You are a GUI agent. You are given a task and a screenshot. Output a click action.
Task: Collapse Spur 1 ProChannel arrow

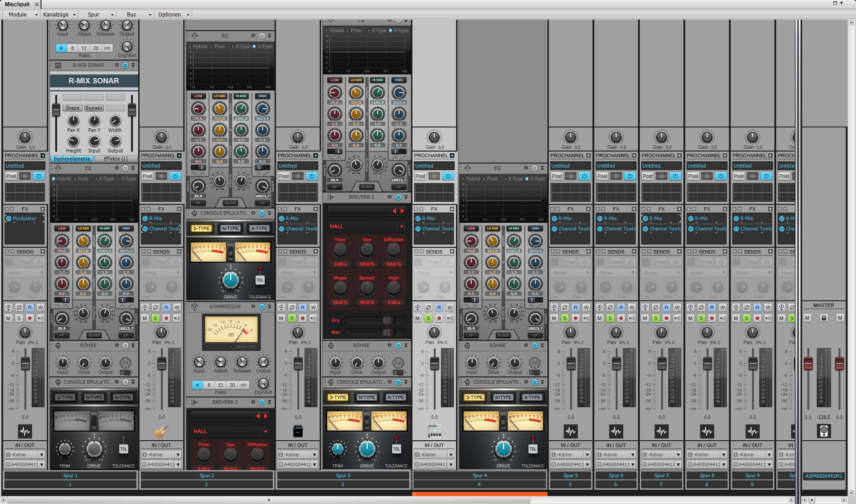[x=43, y=156]
